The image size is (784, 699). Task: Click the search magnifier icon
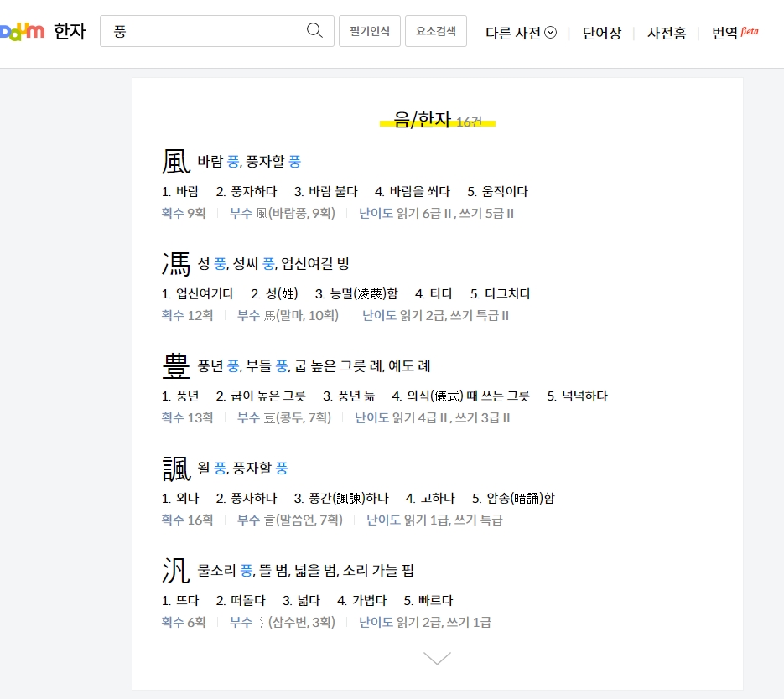tap(314, 30)
